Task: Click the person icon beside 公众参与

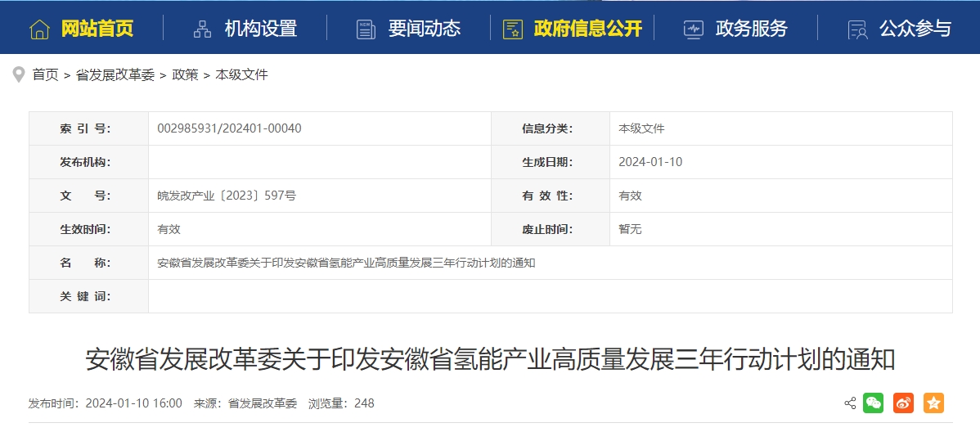Action: (857, 29)
